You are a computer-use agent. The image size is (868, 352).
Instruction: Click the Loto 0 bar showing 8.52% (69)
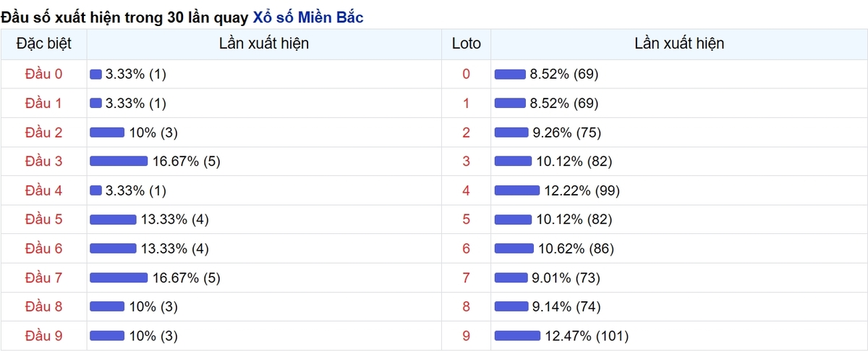point(510,74)
